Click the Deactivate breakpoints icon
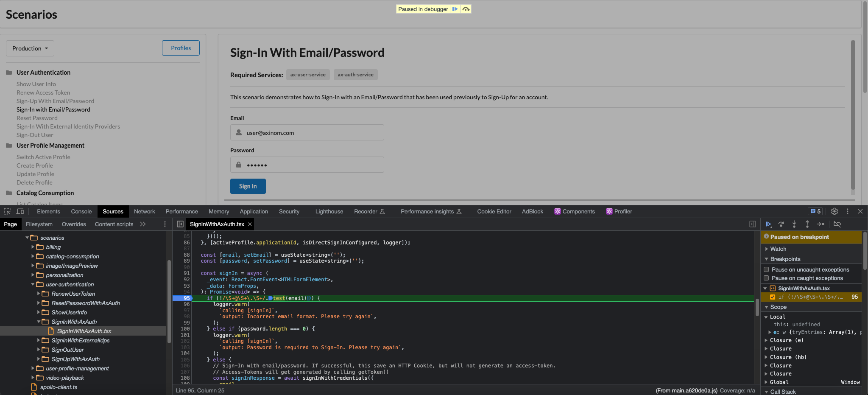Screen dimensions: 868x395 tap(838, 224)
